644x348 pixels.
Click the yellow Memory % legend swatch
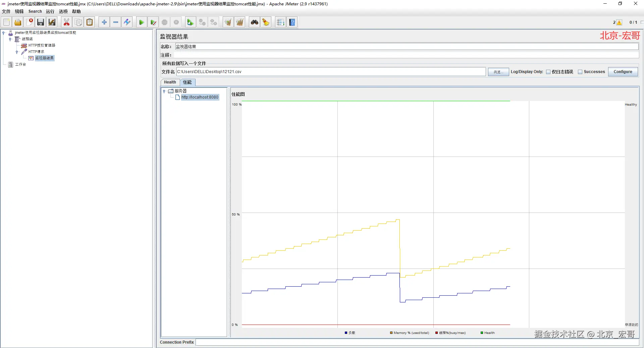pos(391,333)
